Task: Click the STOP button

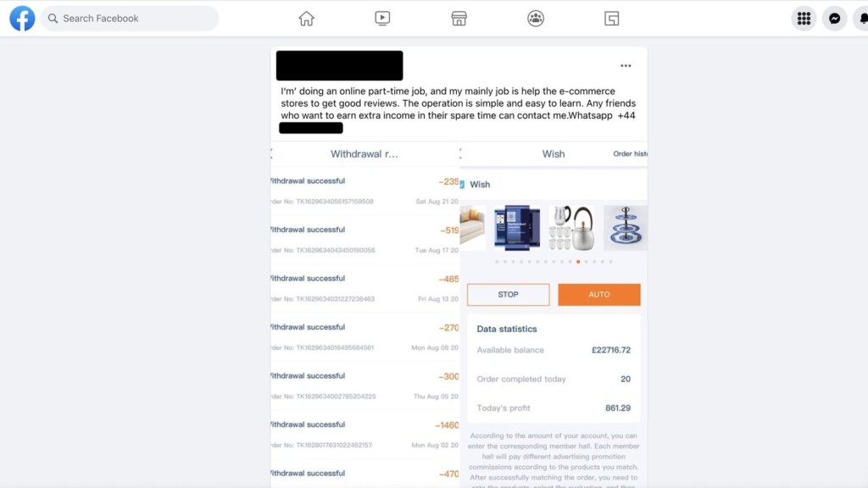Action: coord(509,294)
